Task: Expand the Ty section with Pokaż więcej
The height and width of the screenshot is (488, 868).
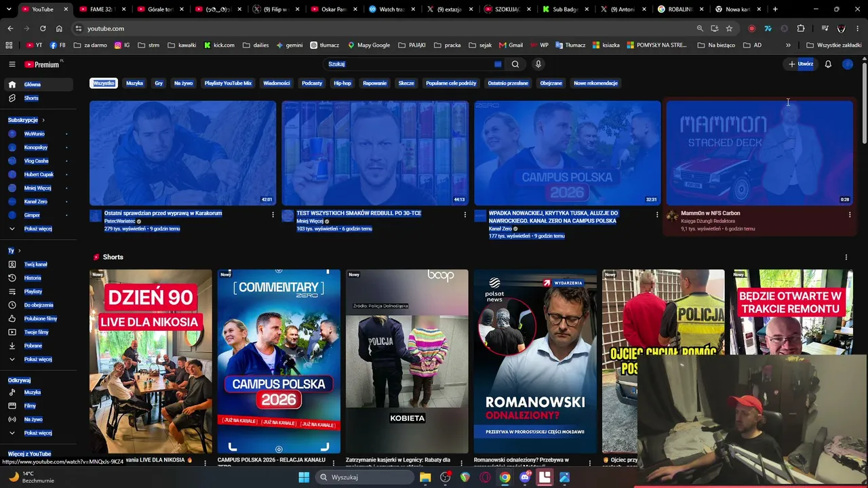Action: click(x=38, y=359)
